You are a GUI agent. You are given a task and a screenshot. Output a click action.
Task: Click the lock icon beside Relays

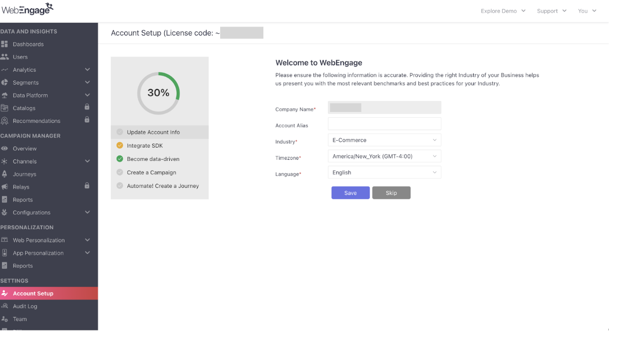[x=87, y=186]
